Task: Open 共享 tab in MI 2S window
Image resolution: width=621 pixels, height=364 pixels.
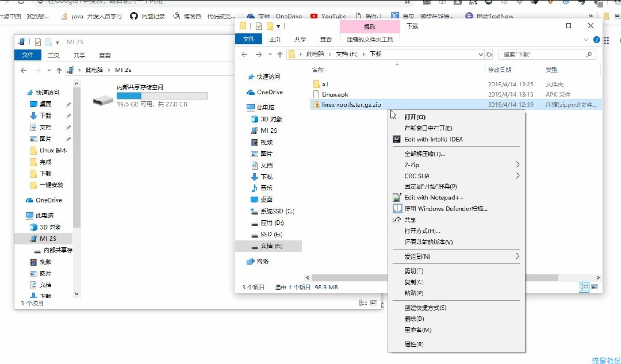Action: point(79,55)
